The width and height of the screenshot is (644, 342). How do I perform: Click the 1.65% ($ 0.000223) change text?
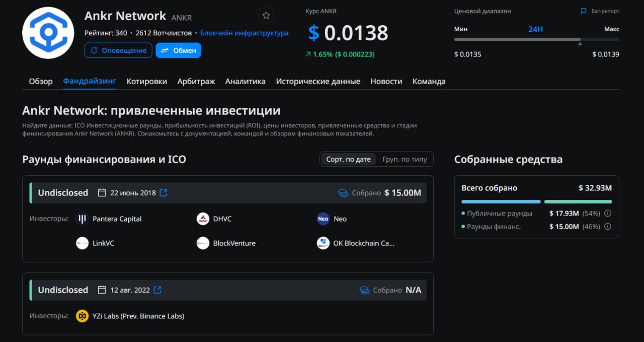[x=344, y=54]
